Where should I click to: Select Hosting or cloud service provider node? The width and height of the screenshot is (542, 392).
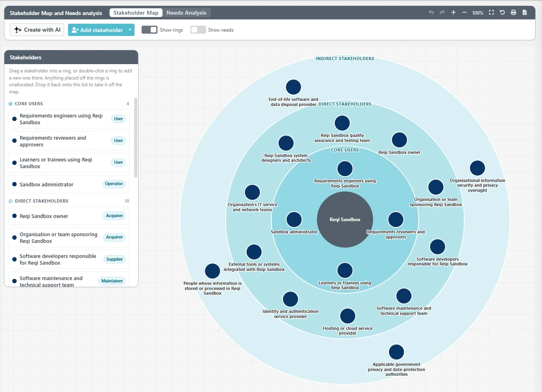pyautogui.click(x=348, y=316)
